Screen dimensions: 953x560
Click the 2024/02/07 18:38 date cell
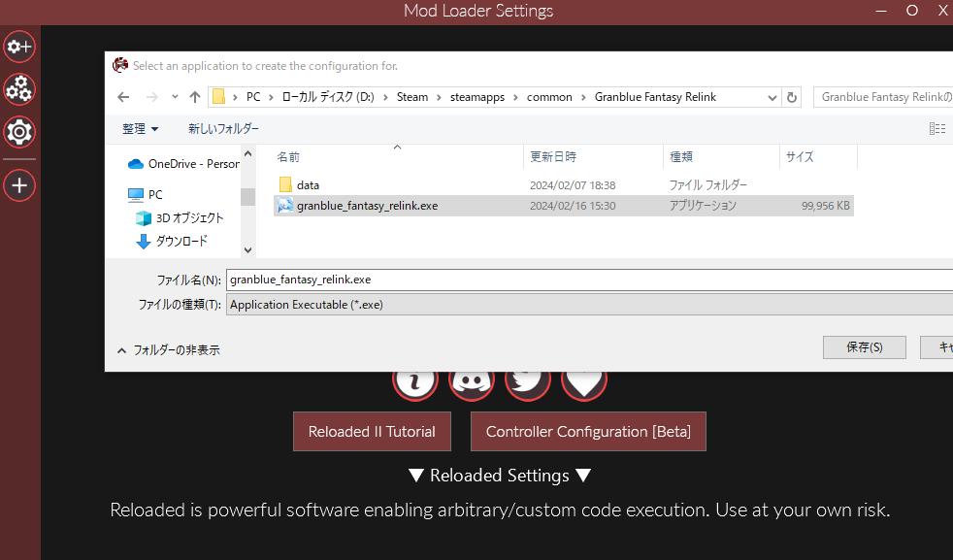[573, 184]
